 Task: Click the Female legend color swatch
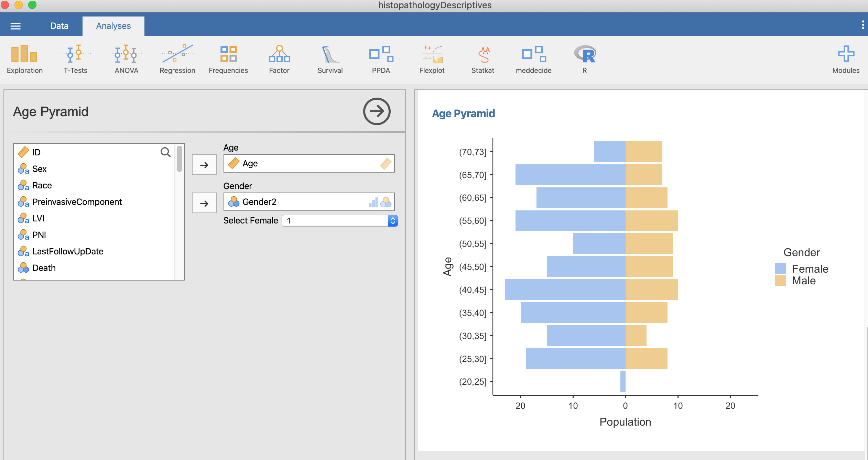780,269
